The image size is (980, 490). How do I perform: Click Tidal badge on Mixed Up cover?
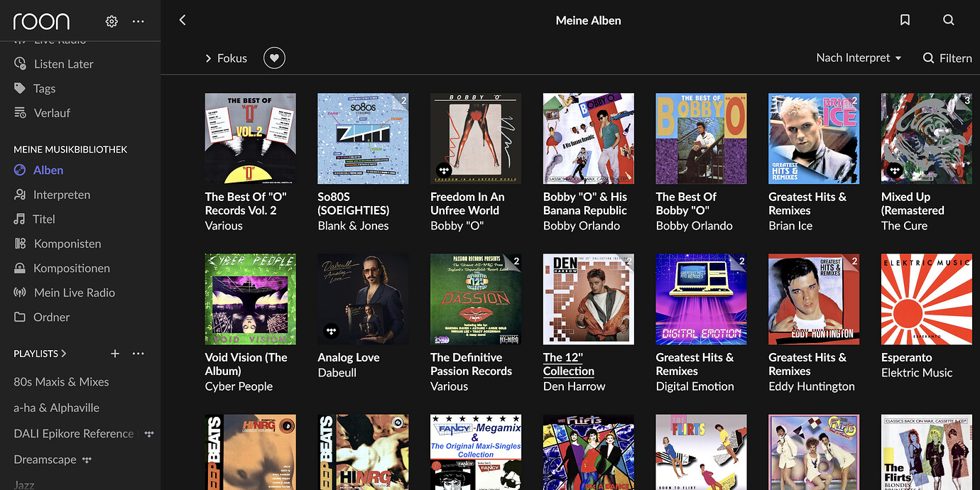[x=895, y=170]
